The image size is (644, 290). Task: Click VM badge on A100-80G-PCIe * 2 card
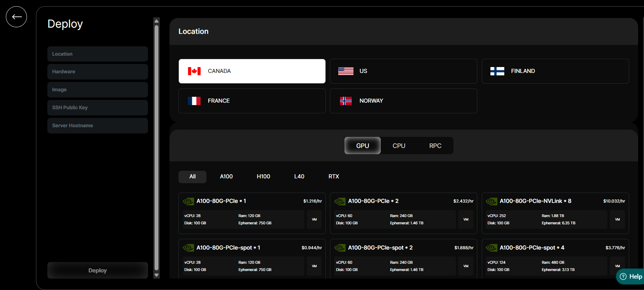click(466, 219)
